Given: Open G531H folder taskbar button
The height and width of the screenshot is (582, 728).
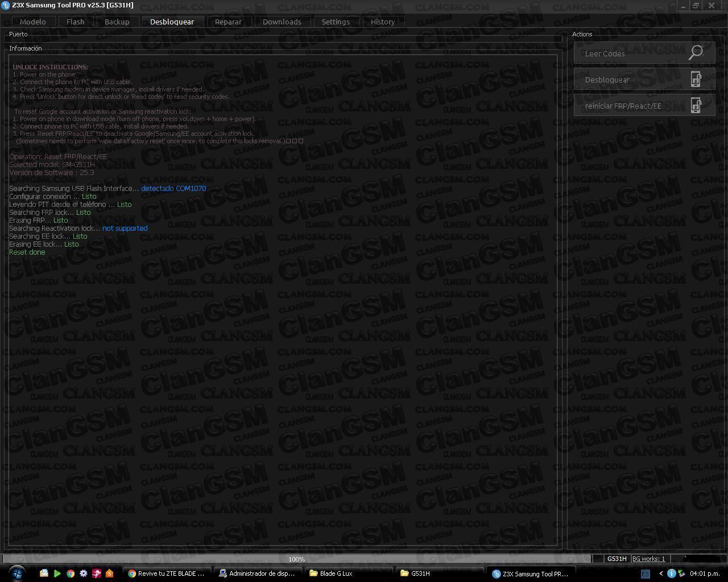Looking at the screenshot, I should 440,573.
